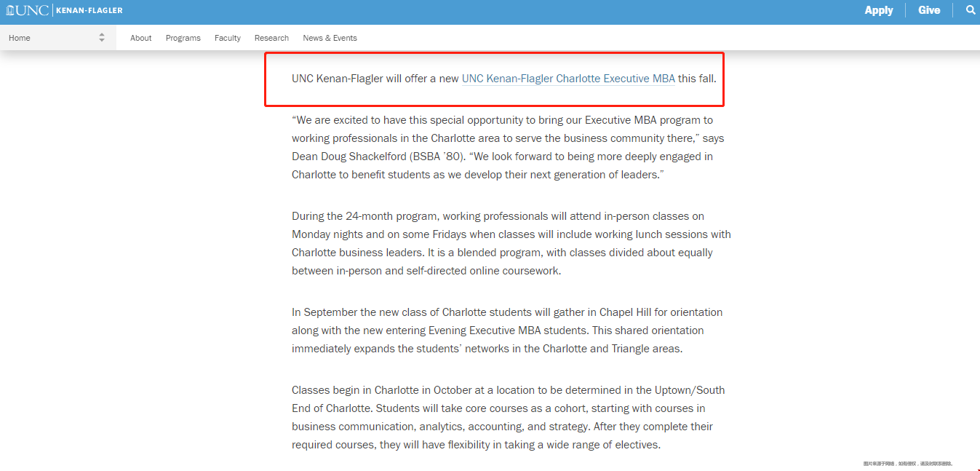Go to the Faculty menu item
Viewport: 980px width, 471px height.
pyautogui.click(x=227, y=38)
